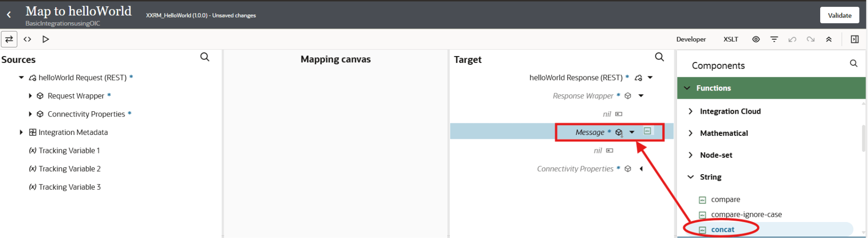Open the code view icon
Screen dimensions: 868x238
(x=28, y=39)
